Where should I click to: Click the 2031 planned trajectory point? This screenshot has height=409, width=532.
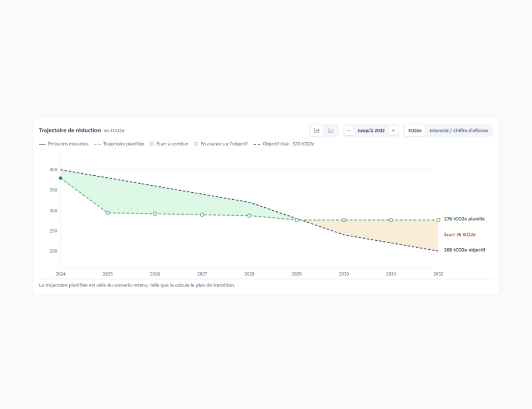click(x=391, y=220)
